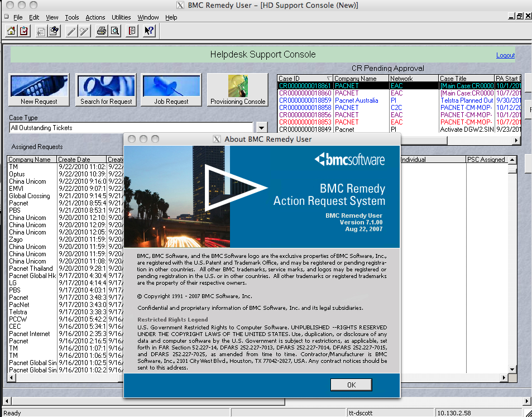Click the red clipboard checklist toolbar icon
Viewport: 532px width, 417px height.
(23, 31)
